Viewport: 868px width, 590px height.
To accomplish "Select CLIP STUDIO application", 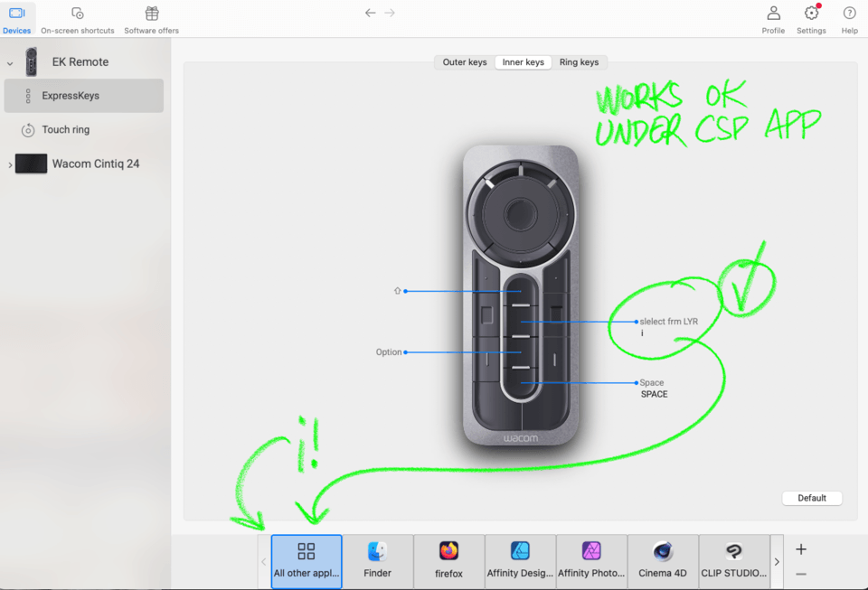I will (734, 561).
